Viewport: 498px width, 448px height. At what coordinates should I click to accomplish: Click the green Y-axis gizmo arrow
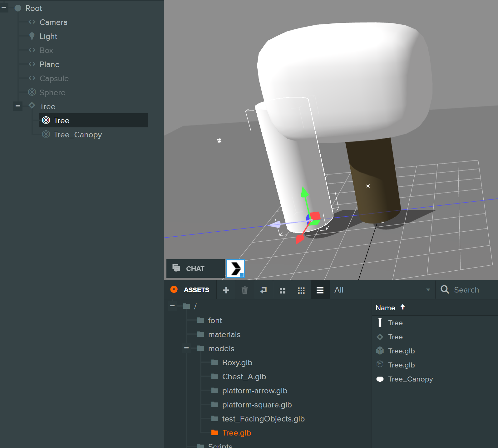pyautogui.click(x=304, y=192)
